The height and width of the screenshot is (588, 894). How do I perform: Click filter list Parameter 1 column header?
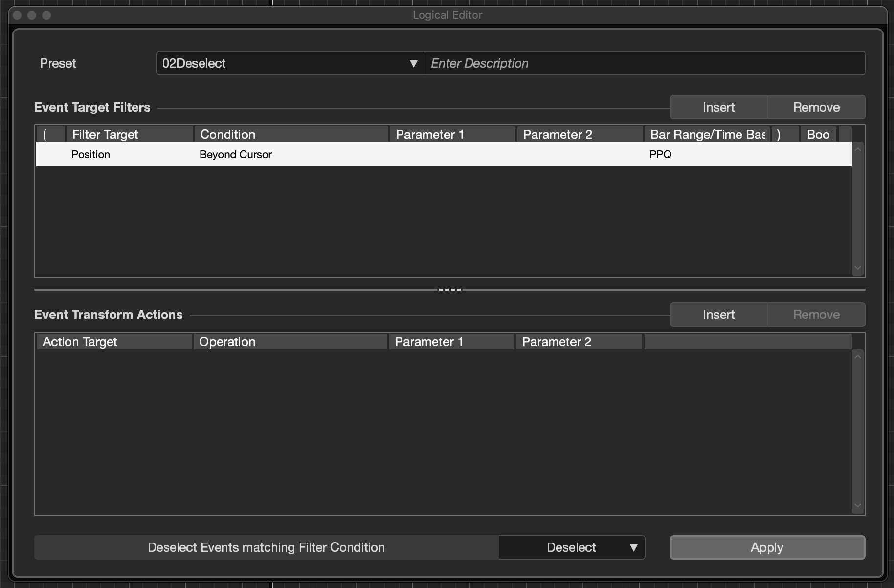(x=453, y=135)
